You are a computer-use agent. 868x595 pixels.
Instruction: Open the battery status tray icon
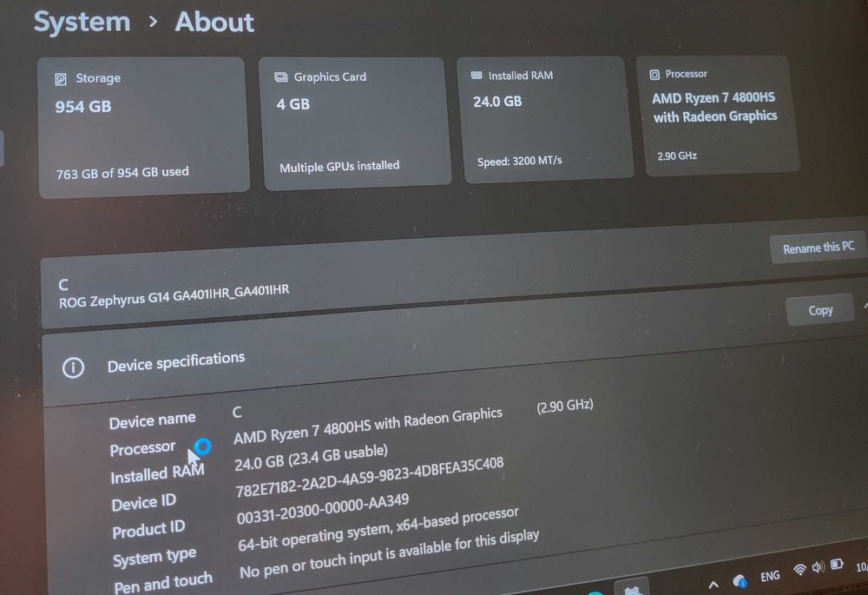coord(837,565)
